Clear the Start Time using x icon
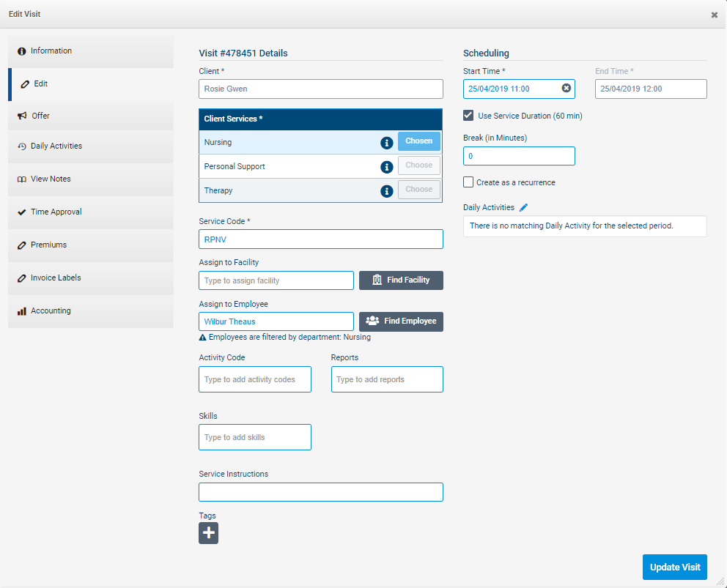 pos(566,89)
